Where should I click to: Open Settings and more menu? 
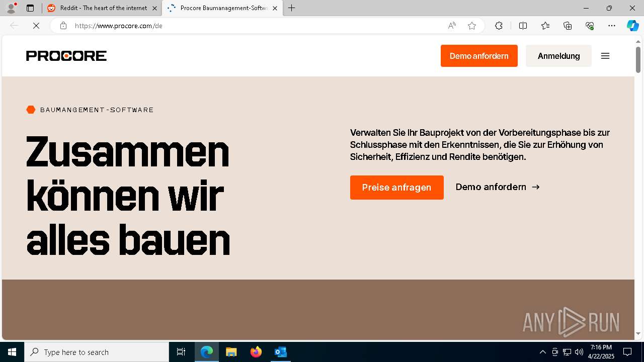click(x=612, y=26)
